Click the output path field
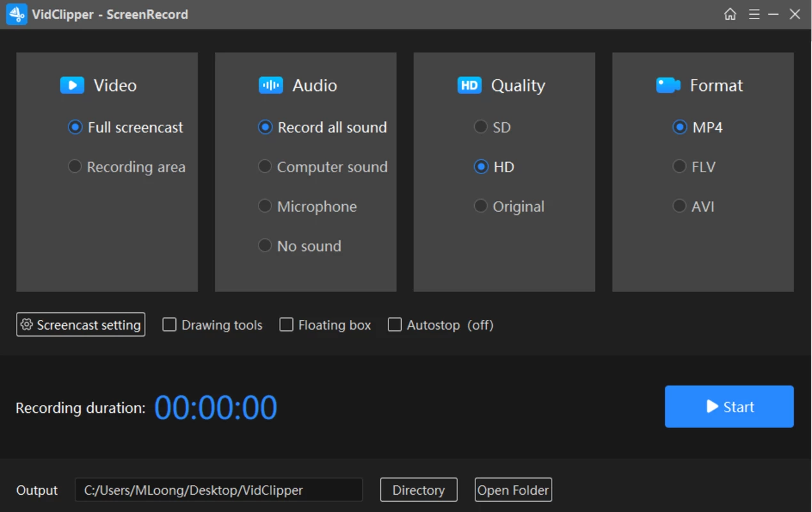812x512 pixels. (219, 490)
